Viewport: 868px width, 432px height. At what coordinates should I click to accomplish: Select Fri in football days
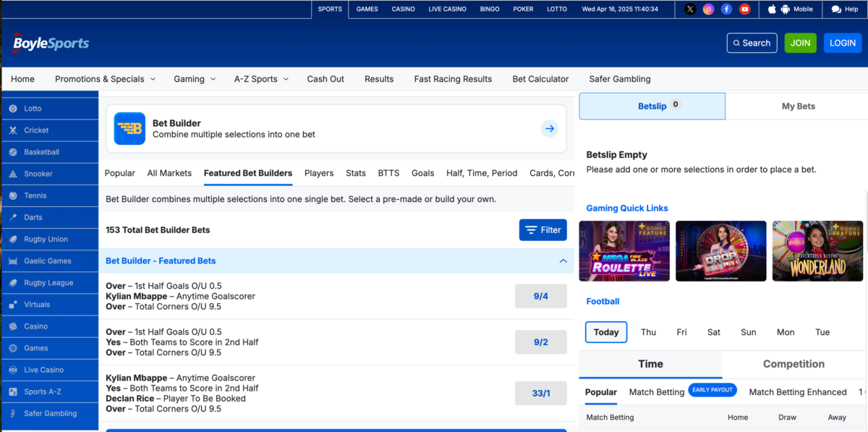click(x=681, y=332)
